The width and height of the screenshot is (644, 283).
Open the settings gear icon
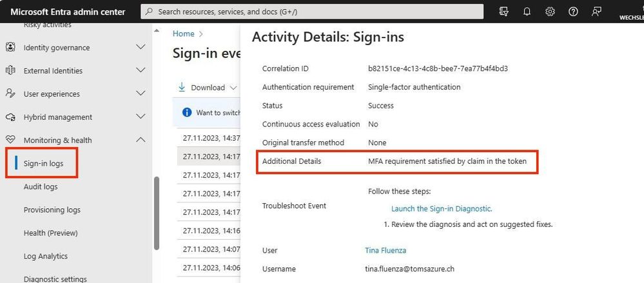[x=550, y=12]
